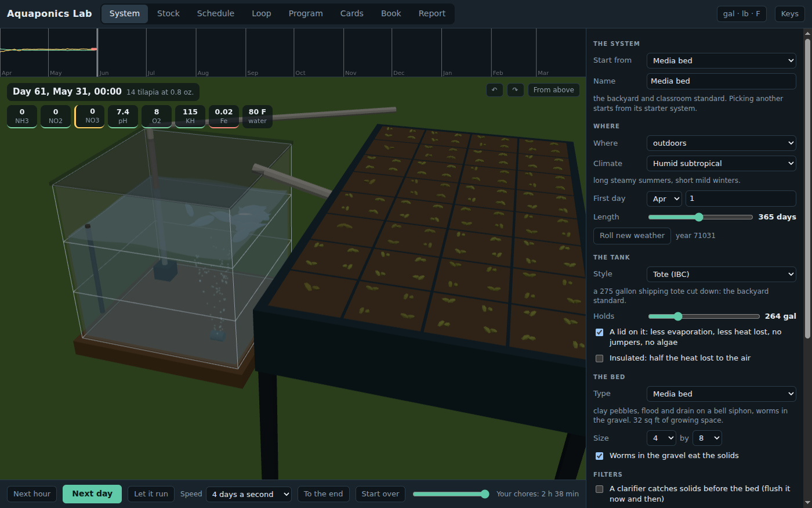Click the First day number field

click(741, 199)
